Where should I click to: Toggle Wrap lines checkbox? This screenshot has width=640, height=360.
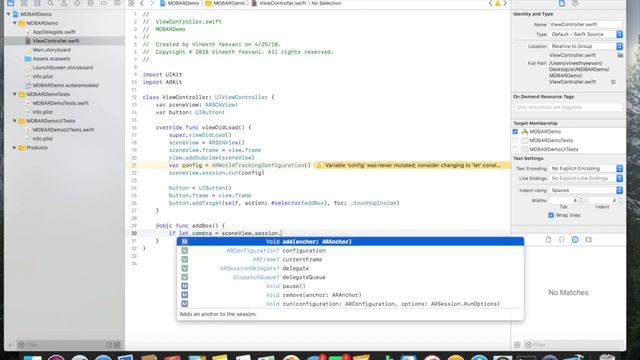pos(551,215)
